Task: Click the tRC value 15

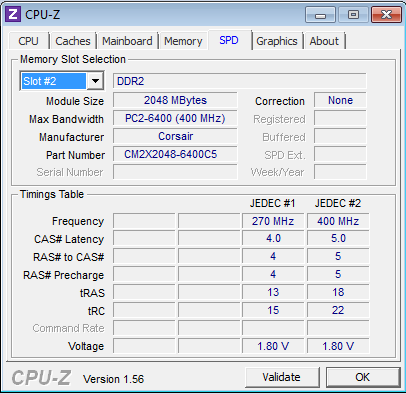Action: (273, 310)
